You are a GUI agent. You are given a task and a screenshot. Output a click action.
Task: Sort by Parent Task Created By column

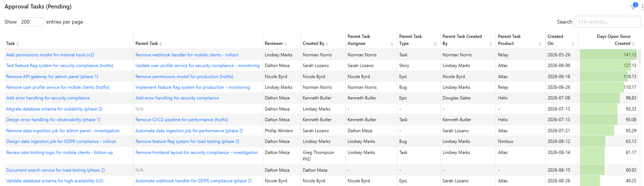tap(491, 44)
